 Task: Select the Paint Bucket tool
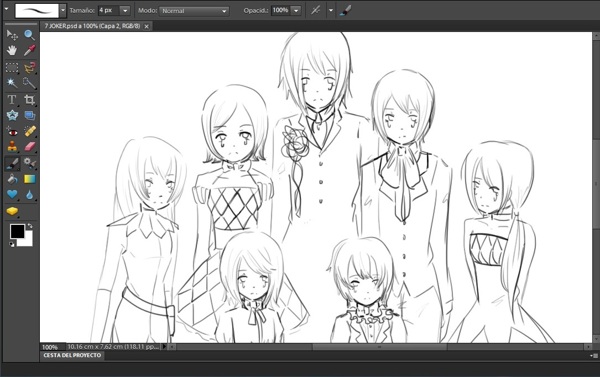point(12,179)
